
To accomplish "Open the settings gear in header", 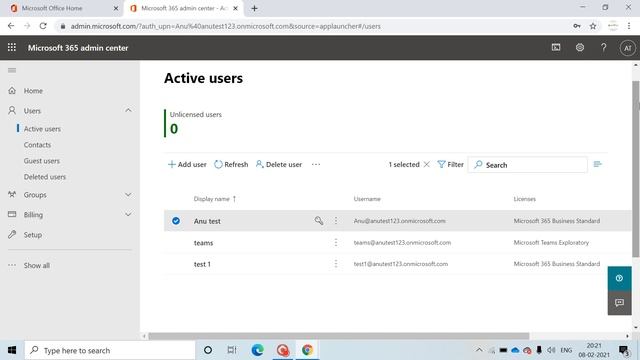I will (x=580, y=47).
